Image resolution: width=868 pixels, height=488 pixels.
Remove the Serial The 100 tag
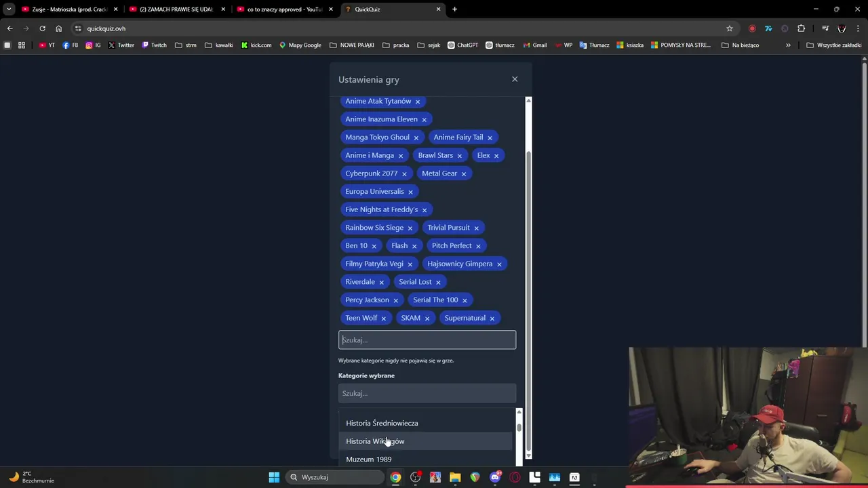tap(465, 300)
